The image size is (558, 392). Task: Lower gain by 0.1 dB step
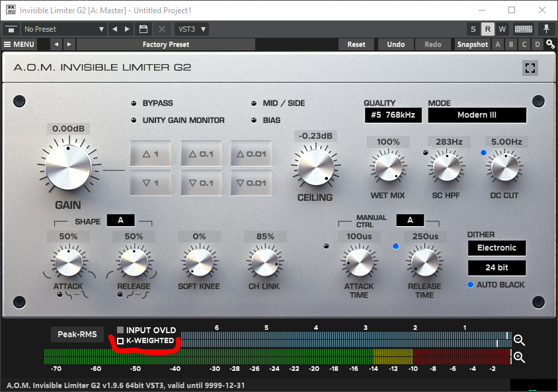point(201,183)
